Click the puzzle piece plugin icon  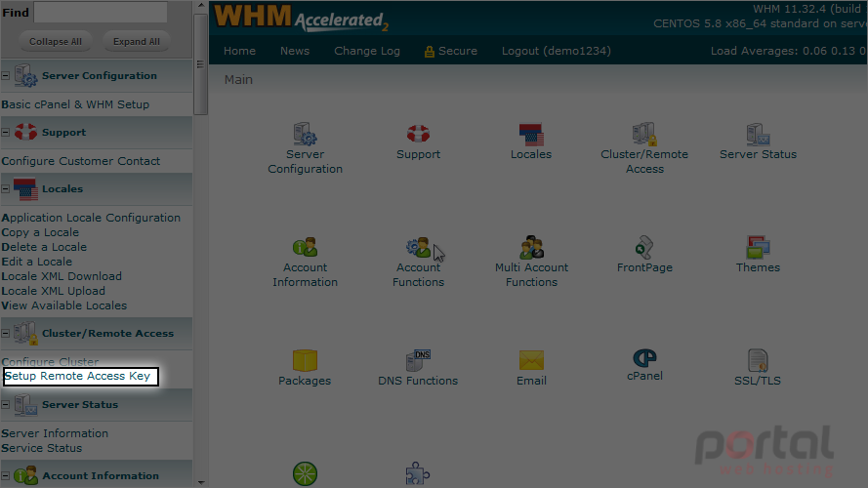(x=418, y=474)
